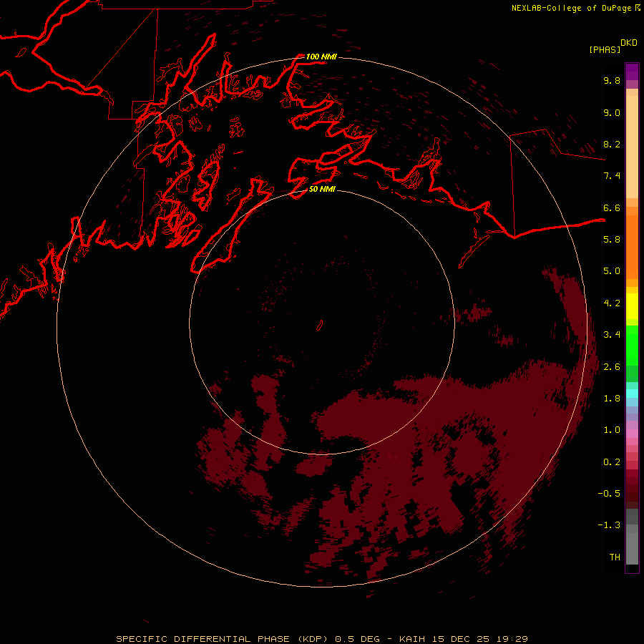Select the 5.0 scale value
The width and height of the screenshot is (644, 644).
(612, 271)
